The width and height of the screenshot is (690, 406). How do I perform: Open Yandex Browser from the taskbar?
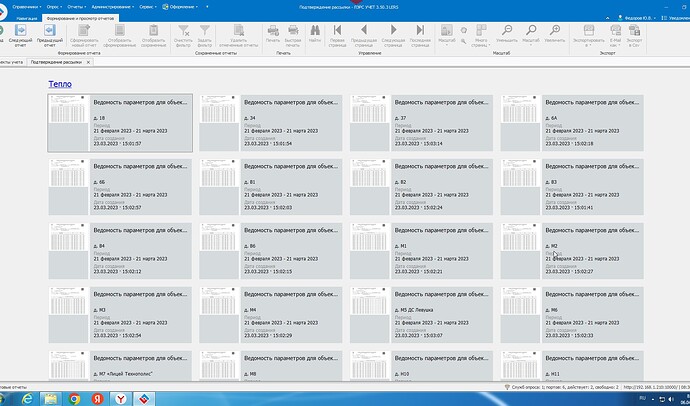121,399
